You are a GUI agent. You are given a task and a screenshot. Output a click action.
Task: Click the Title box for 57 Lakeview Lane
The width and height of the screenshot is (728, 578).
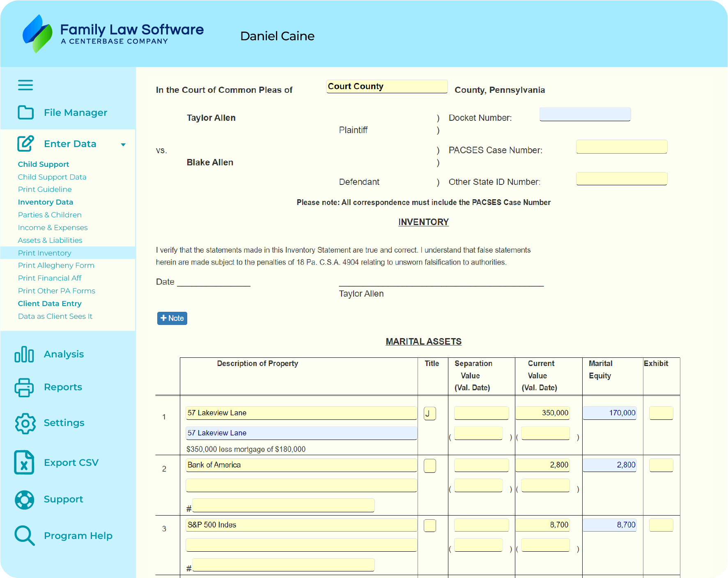point(429,413)
